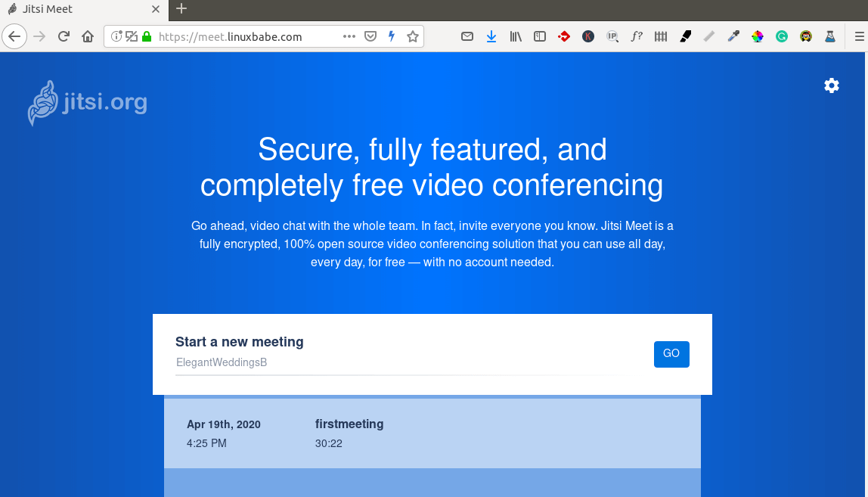The height and width of the screenshot is (497, 868).
Task: Open the mail envelope toolbar icon
Action: [x=467, y=36]
